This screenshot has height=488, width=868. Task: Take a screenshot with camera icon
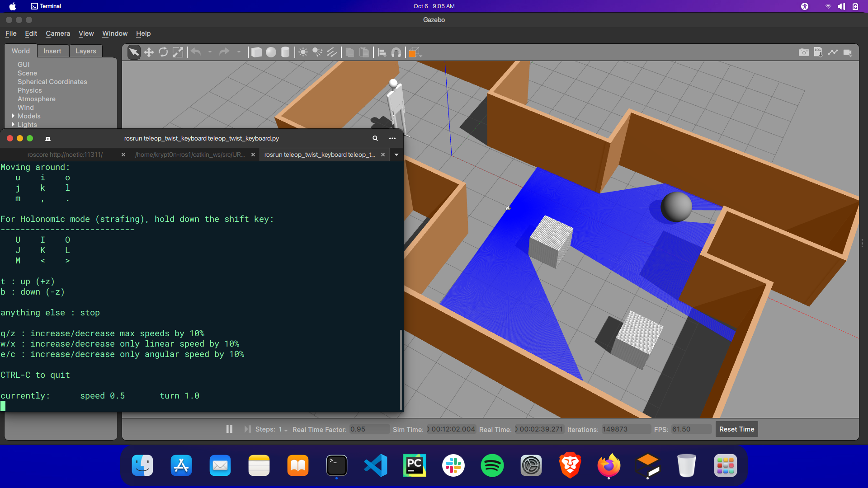[804, 52]
